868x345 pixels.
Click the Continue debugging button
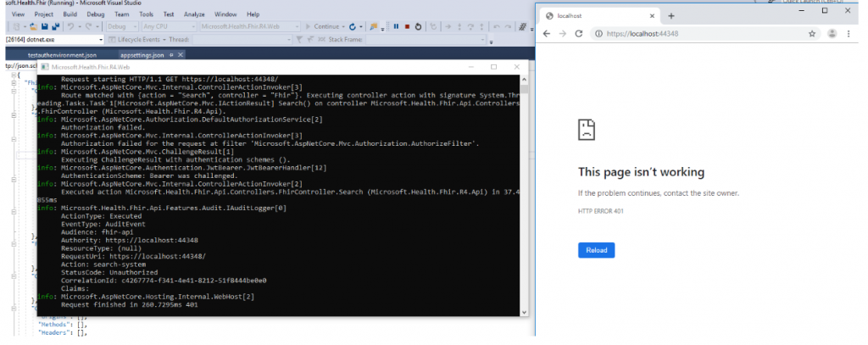point(325,27)
